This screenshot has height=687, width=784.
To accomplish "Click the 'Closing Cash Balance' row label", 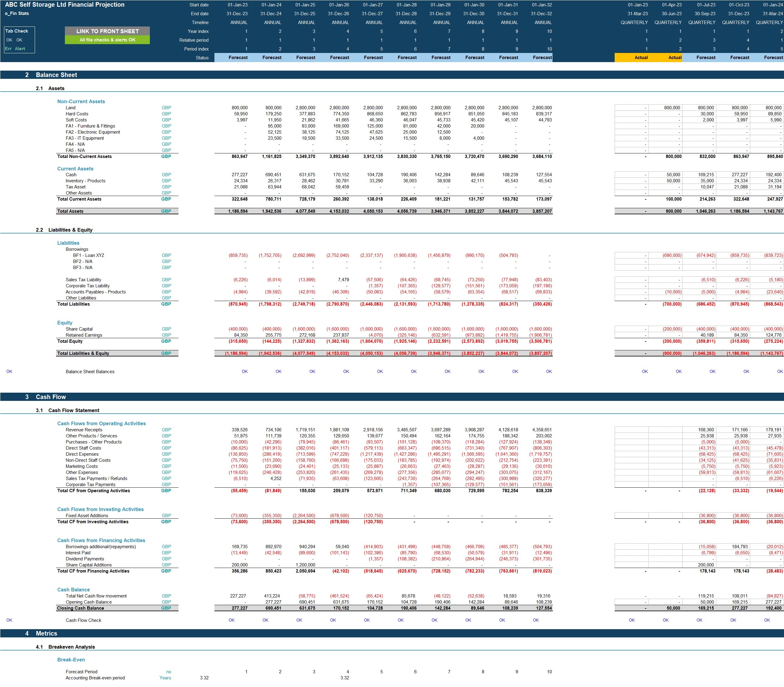I will tap(81, 608).
